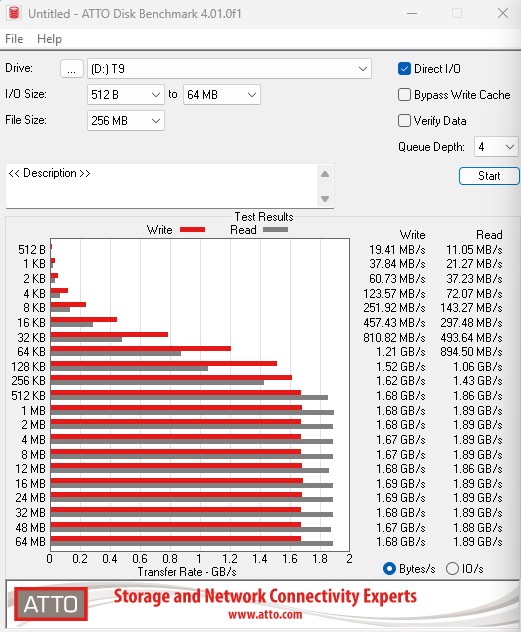
Task: Click the 19.41 MB/s write value
Action: 397,250
